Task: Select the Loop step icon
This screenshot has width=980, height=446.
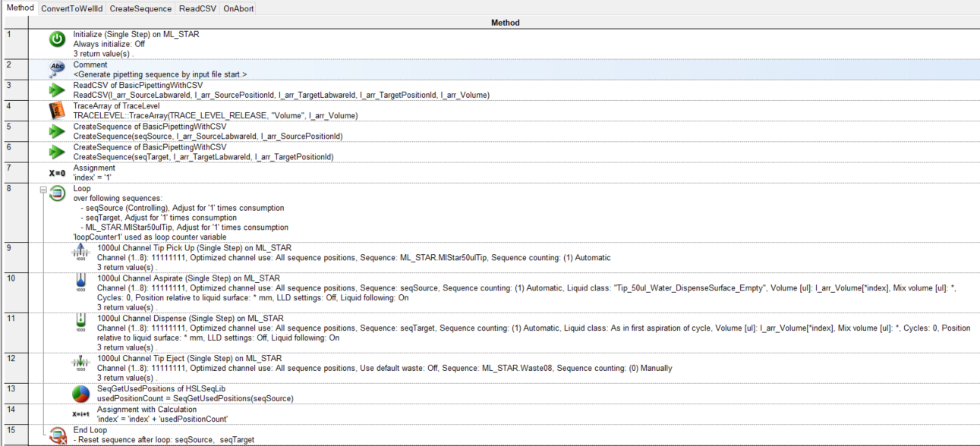Action: pos(58,193)
